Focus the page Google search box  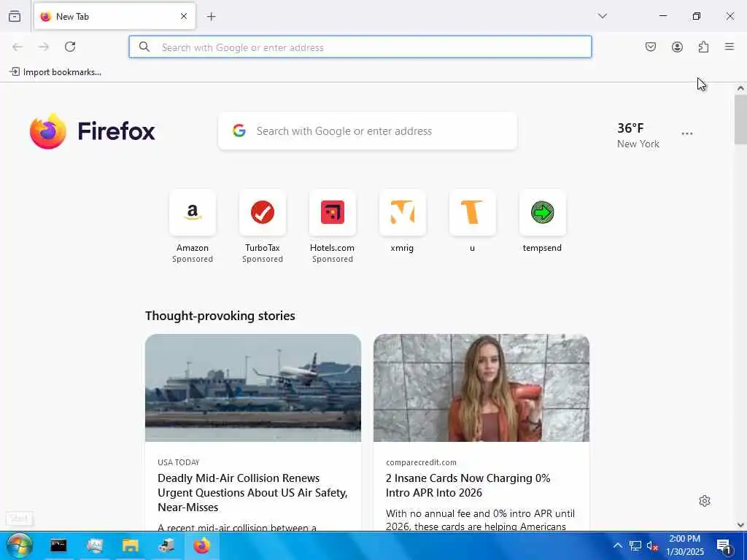pos(368,131)
